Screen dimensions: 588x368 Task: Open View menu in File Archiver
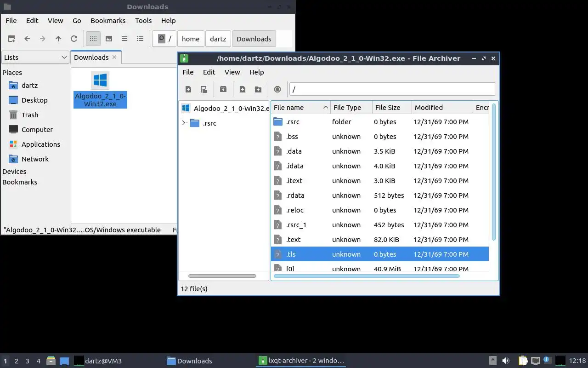232,72
